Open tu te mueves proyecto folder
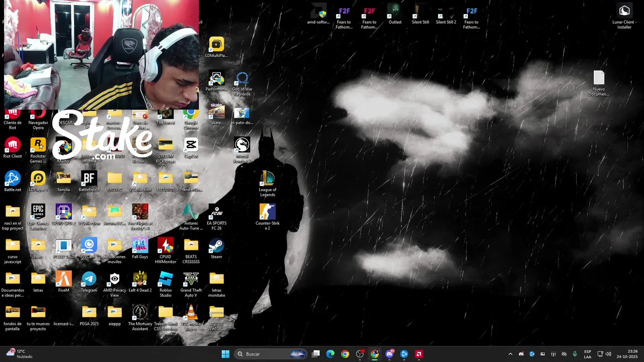This screenshot has height=362, width=644. click(x=38, y=318)
